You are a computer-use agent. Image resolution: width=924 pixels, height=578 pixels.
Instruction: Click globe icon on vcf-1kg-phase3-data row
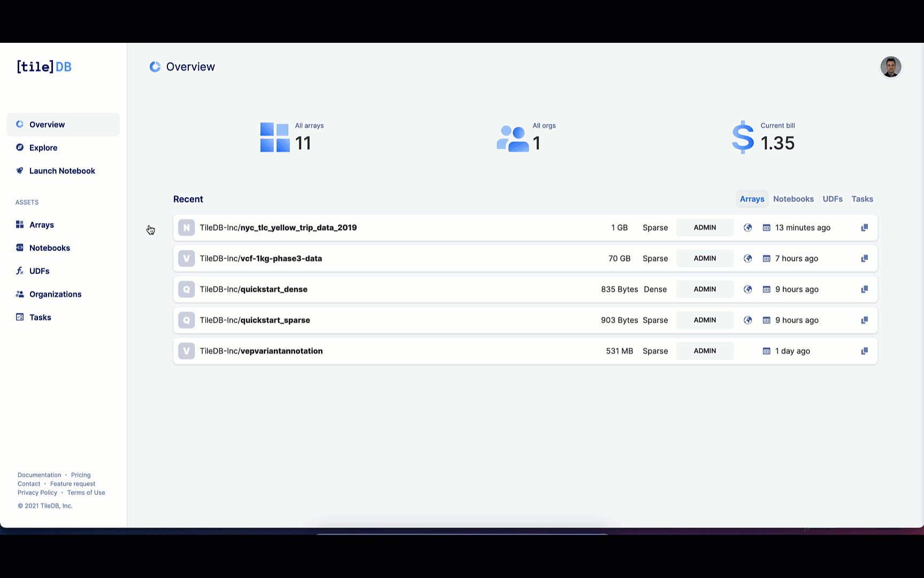pyautogui.click(x=748, y=258)
